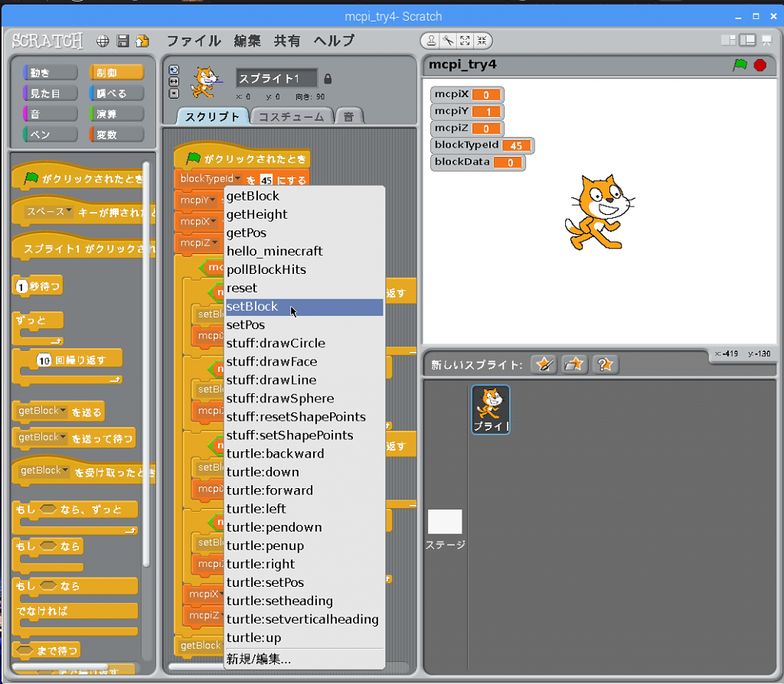
Task: Open the ファイル menu
Action: (x=194, y=41)
